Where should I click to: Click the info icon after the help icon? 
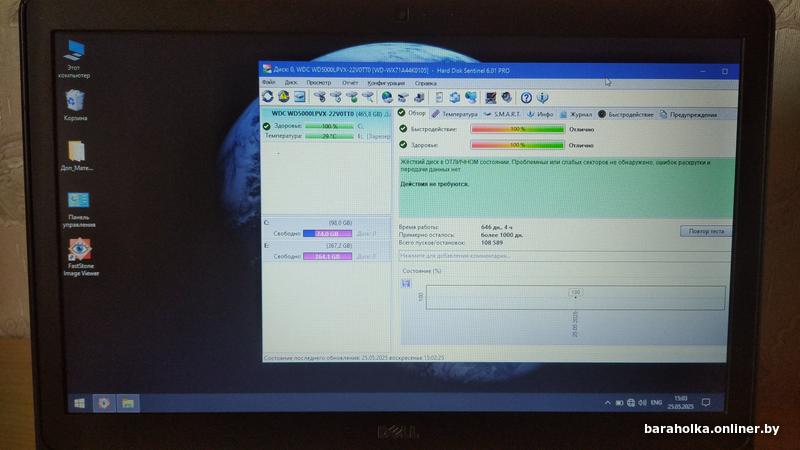pyautogui.click(x=542, y=97)
